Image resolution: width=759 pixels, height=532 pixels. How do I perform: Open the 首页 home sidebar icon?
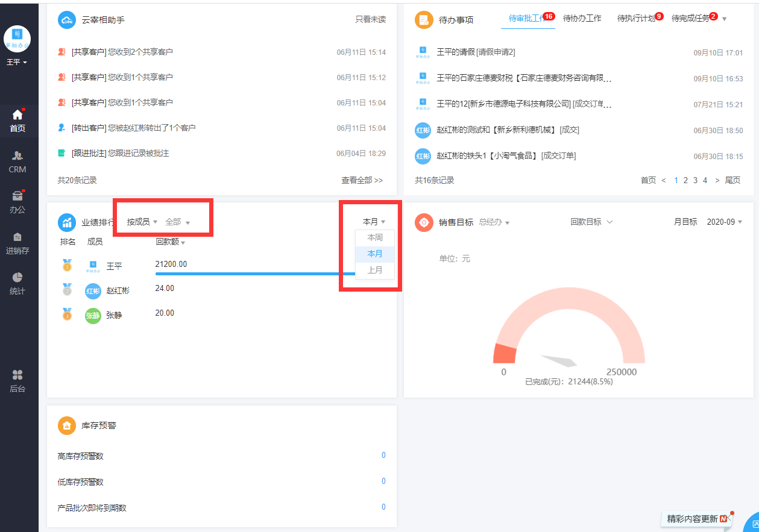[x=17, y=120]
